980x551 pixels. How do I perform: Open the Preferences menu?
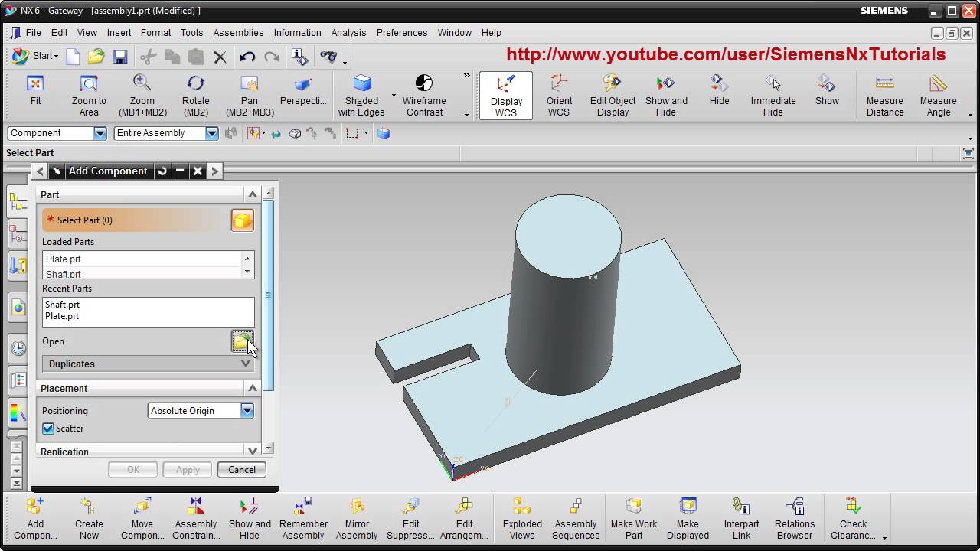[402, 33]
